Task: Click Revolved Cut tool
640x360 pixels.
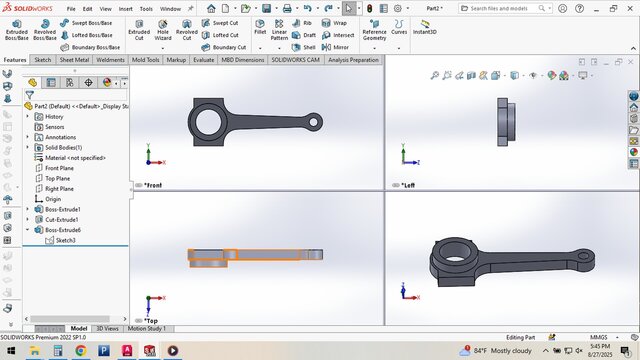Action: coord(187,29)
